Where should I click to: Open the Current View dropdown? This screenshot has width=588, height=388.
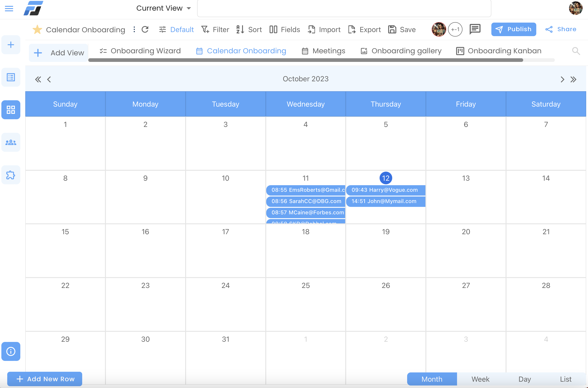tap(163, 8)
